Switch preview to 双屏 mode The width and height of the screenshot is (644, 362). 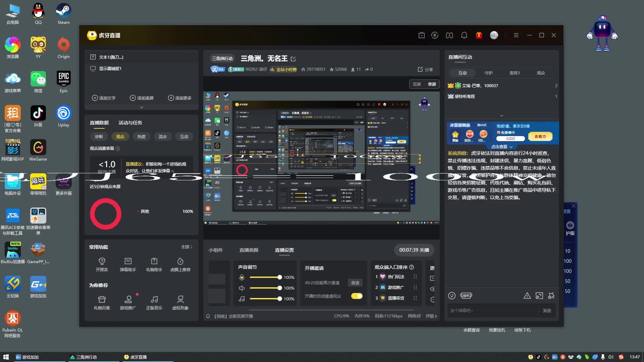(x=417, y=84)
